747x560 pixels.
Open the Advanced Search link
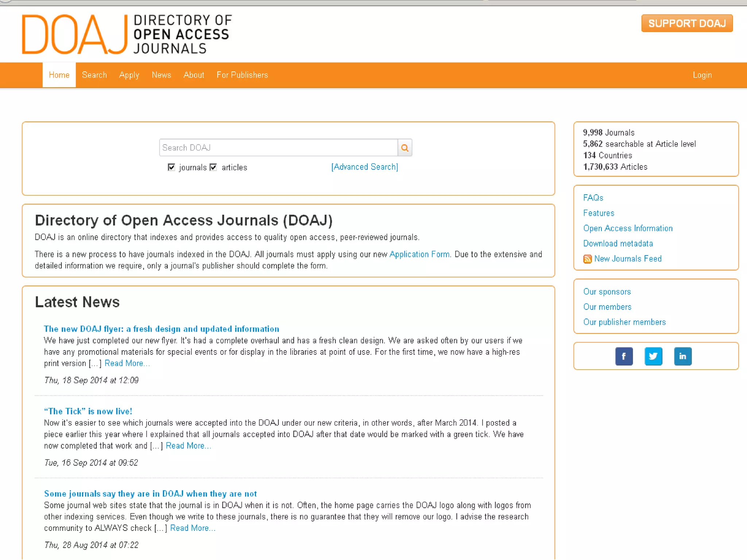[364, 167]
